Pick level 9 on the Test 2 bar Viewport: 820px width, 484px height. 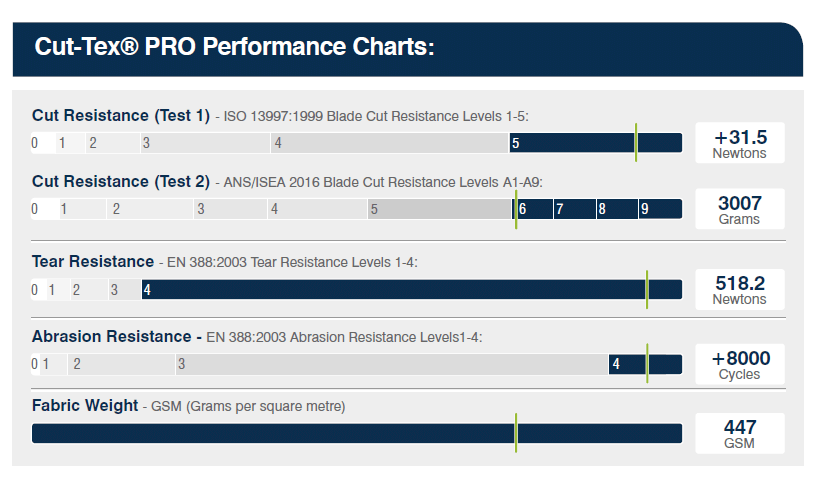tap(660, 209)
